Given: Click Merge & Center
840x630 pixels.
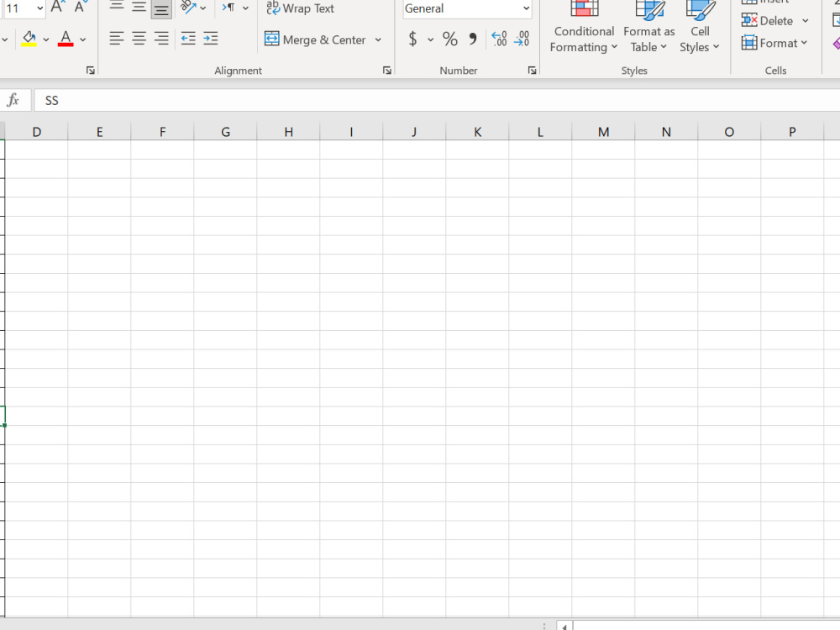Looking at the screenshot, I should pos(315,39).
